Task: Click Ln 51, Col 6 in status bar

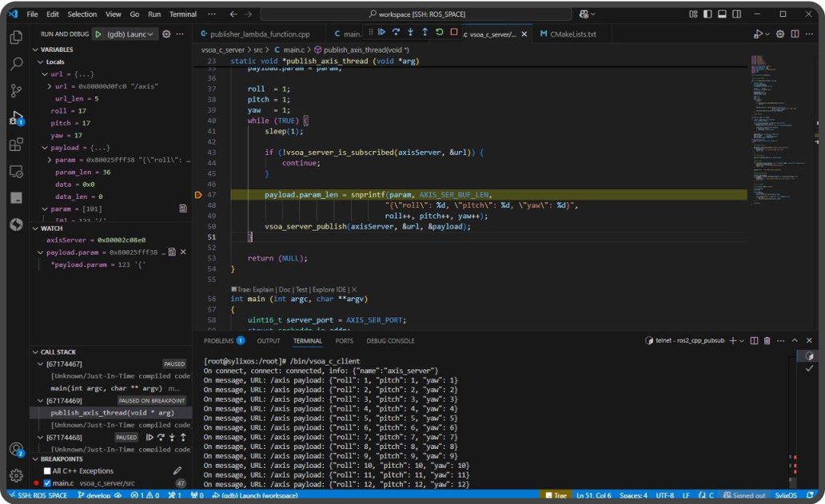Action: (x=594, y=495)
